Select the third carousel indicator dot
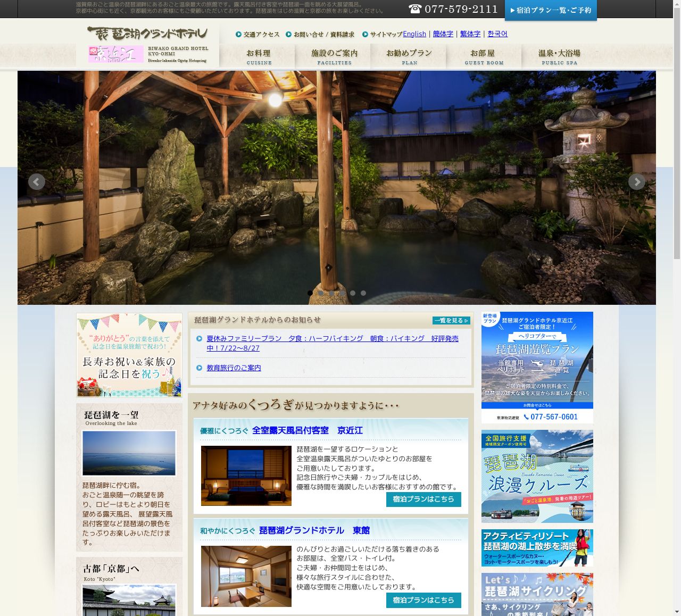 pyautogui.click(x=331, y=293)
